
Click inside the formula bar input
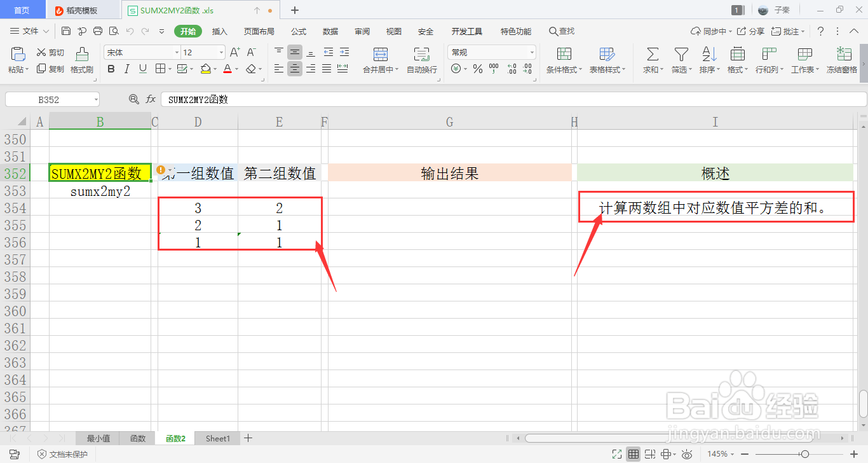(x=513, y=99)
